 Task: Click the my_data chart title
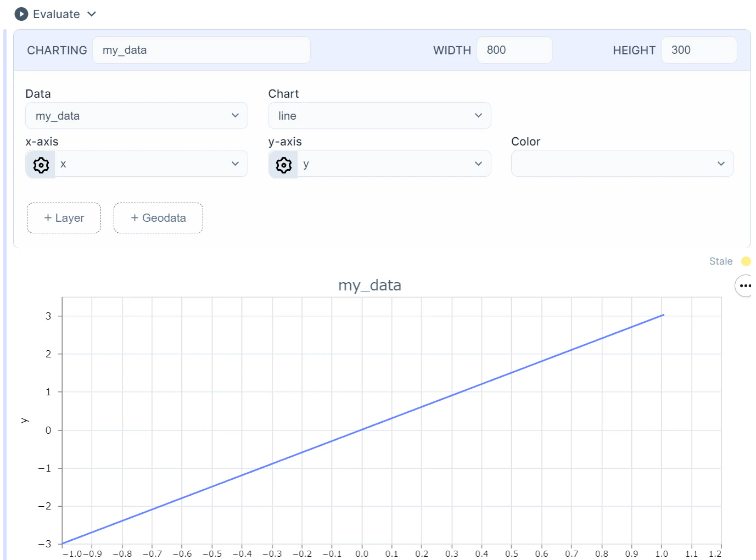coord(369,285)
